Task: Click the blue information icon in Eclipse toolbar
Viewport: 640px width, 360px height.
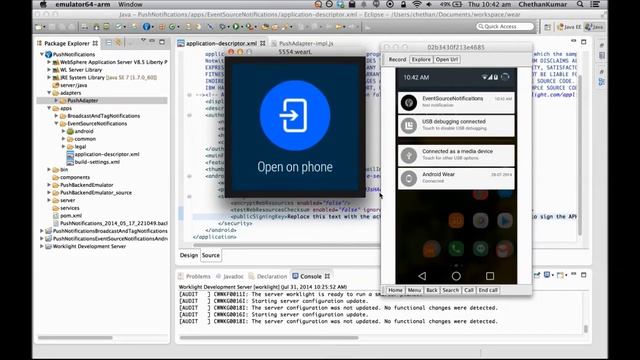Action: pos(146,27)
